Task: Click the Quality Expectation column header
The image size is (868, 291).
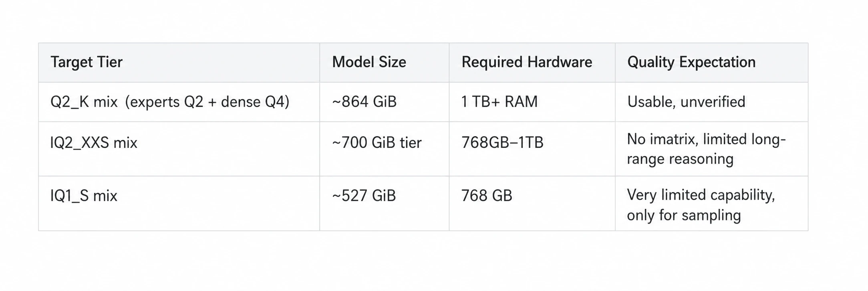Action: pos(711,63)
